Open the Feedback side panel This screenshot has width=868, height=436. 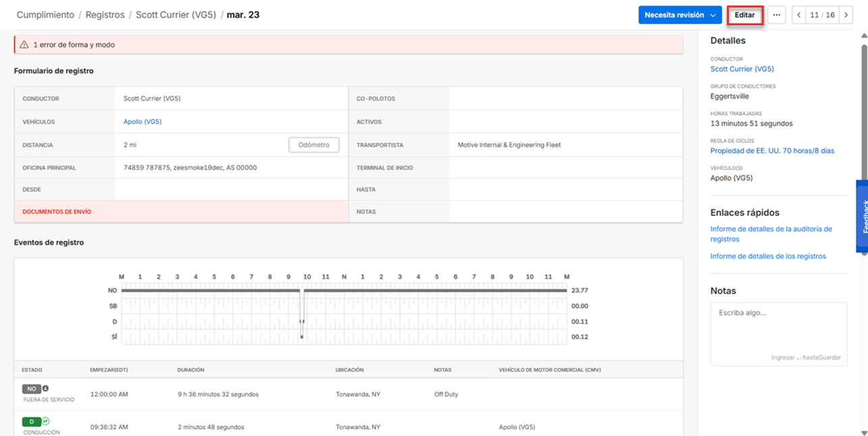pyautogui.click(x=863, y=216)
